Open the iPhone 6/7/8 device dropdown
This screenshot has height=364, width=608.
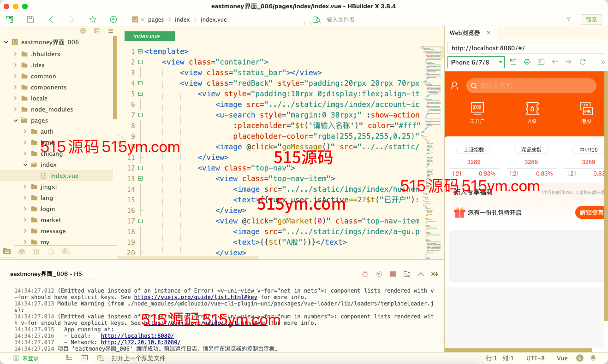(476, 62)
